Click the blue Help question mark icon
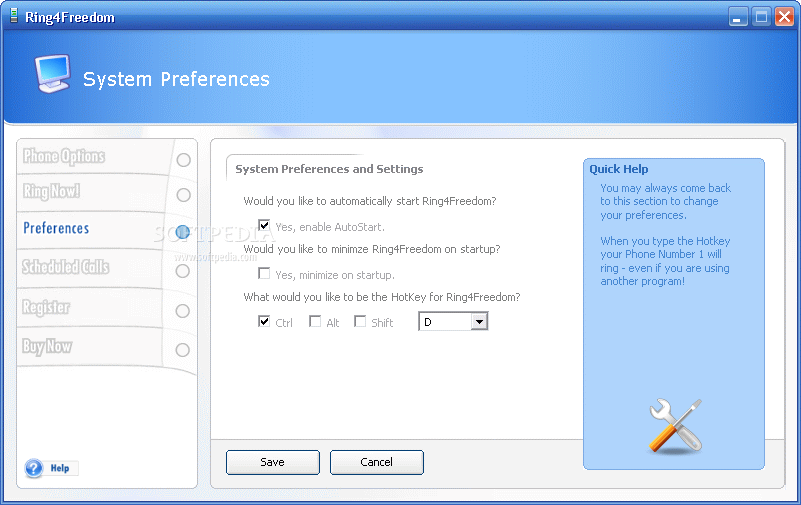 tap(34, 468)
